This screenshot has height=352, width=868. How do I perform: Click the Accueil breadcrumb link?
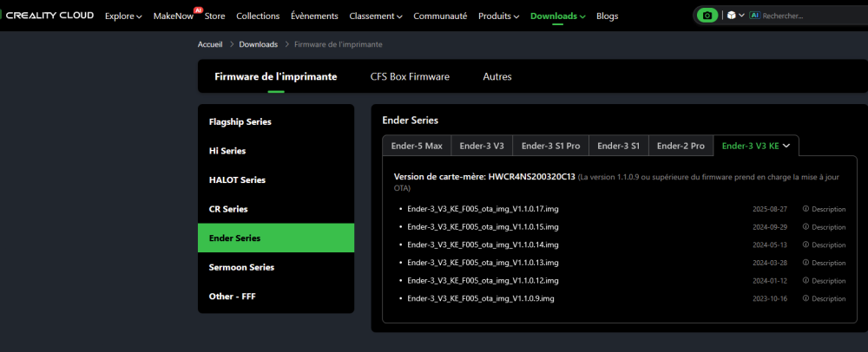pos(210,44)
